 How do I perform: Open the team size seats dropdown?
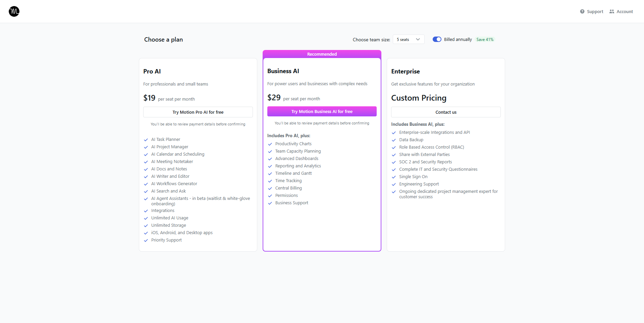click(x=408, y=40)
